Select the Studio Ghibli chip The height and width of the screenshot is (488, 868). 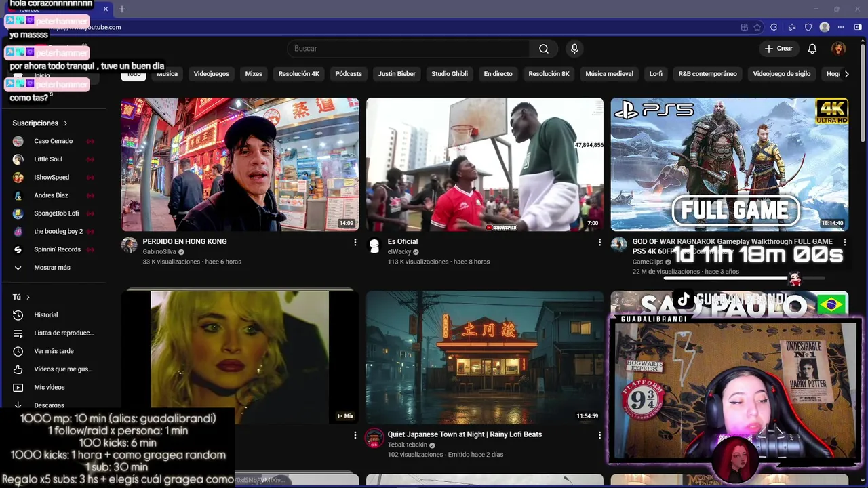[450, 74]
